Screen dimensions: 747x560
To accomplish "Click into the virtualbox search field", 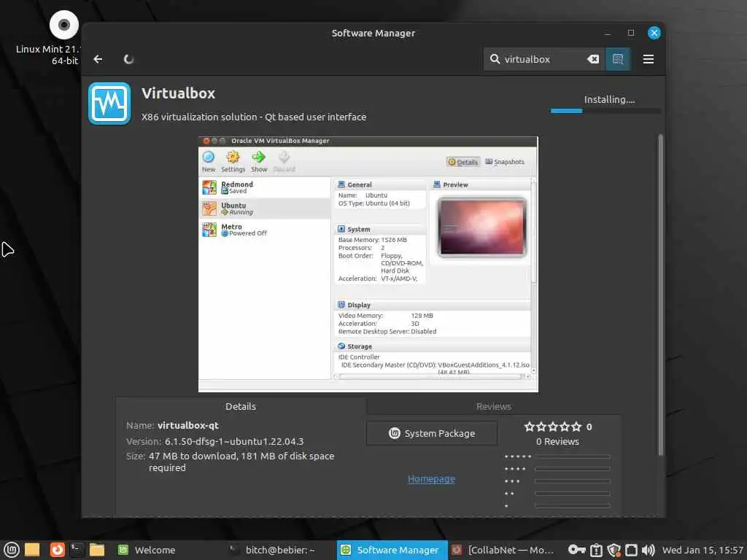I will coord(543,59).
